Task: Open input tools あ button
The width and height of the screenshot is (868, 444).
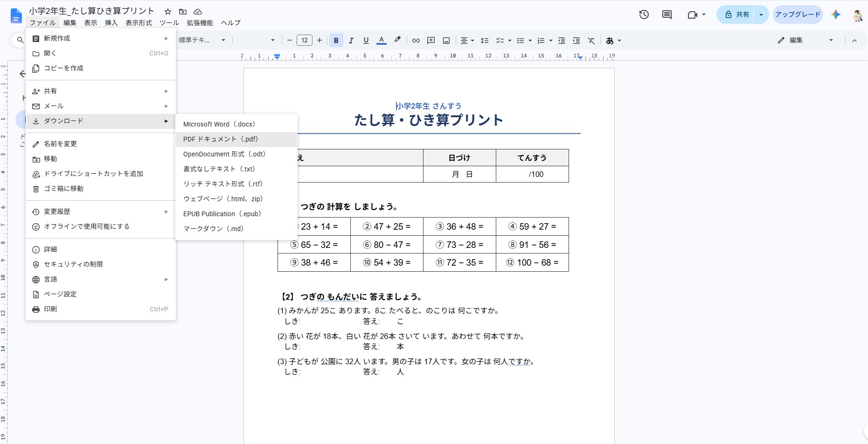Action: [610, 41]
